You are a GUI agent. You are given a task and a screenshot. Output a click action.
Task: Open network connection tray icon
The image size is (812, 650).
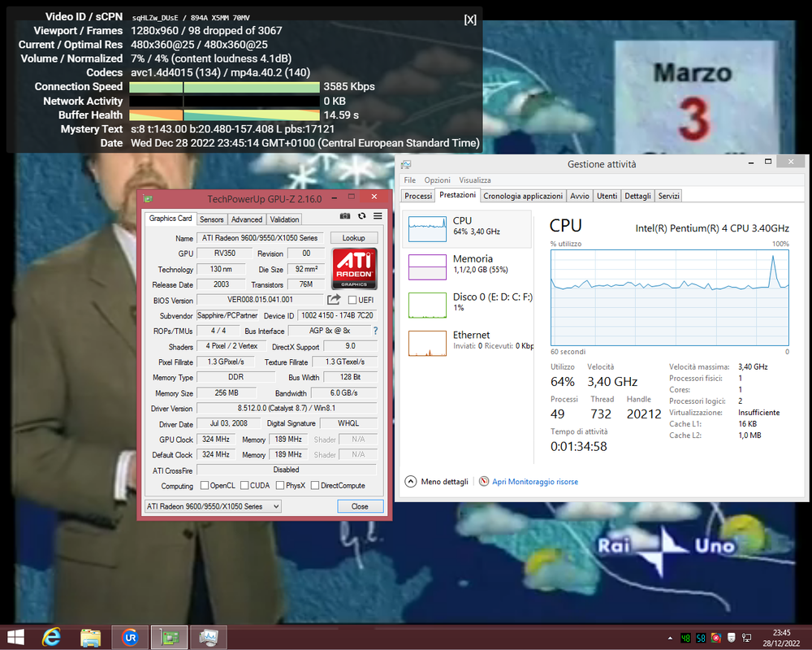point(747,638)
